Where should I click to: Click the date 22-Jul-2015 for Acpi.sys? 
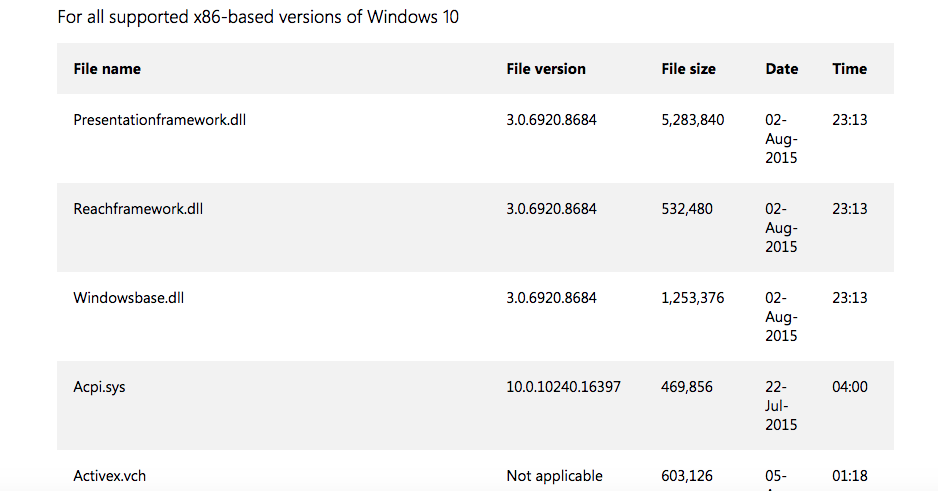pyautogui.click(x=781, y=406)
